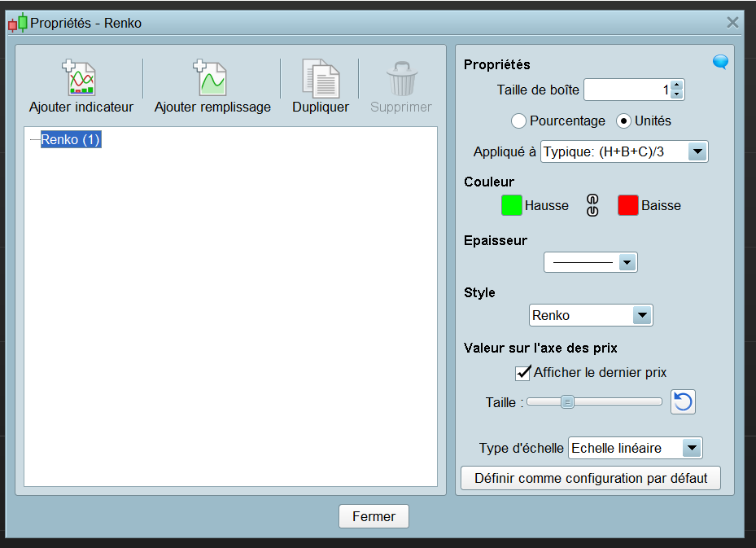
Task: Click the candlestick icon in title bar
Action: point(18,23)
